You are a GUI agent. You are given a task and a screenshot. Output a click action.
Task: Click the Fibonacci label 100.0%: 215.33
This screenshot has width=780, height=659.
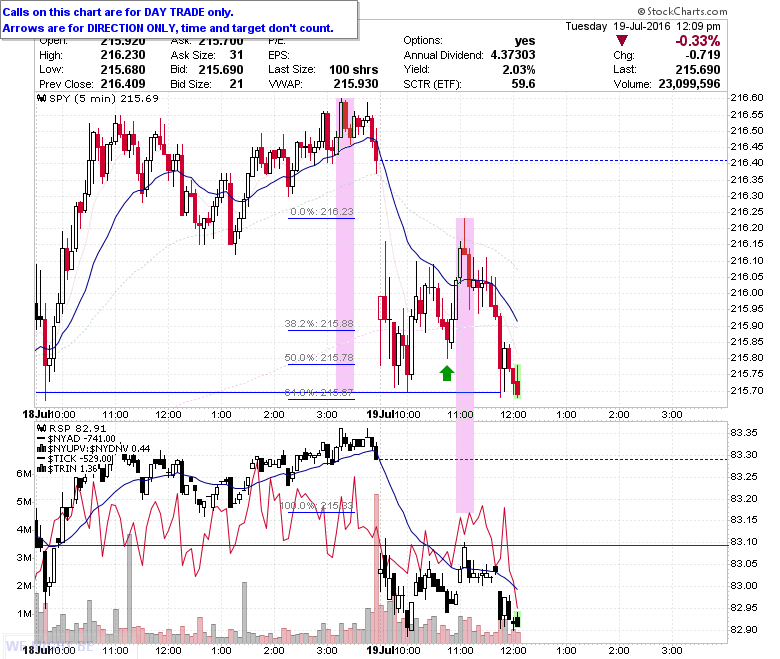[x=316, y=506]
